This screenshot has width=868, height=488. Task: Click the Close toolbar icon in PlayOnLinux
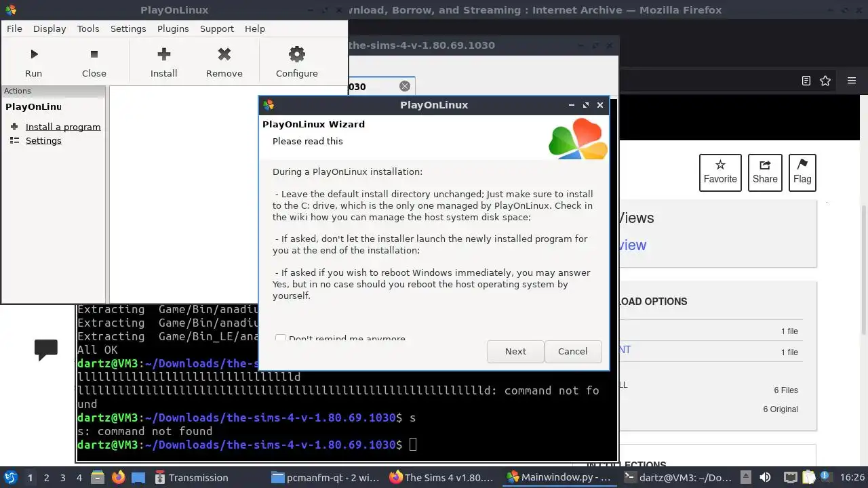click(x=94, y=54)
